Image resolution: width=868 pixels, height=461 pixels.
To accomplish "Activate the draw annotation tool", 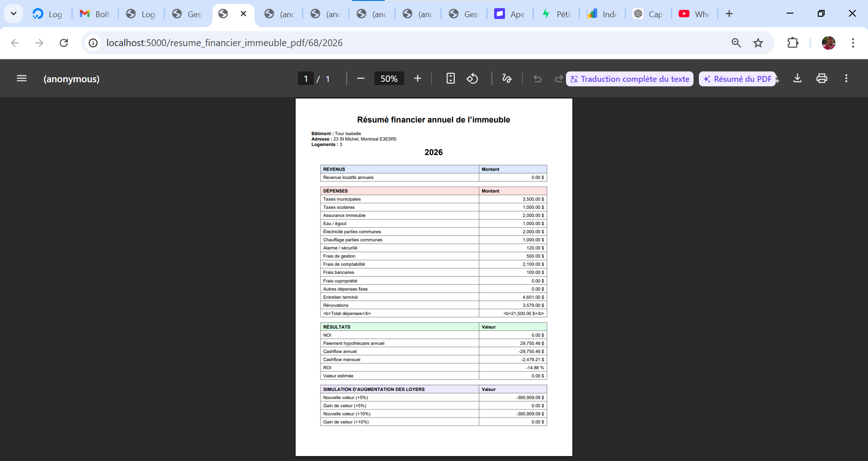I will pyautogui.click(x=507, y=79).
